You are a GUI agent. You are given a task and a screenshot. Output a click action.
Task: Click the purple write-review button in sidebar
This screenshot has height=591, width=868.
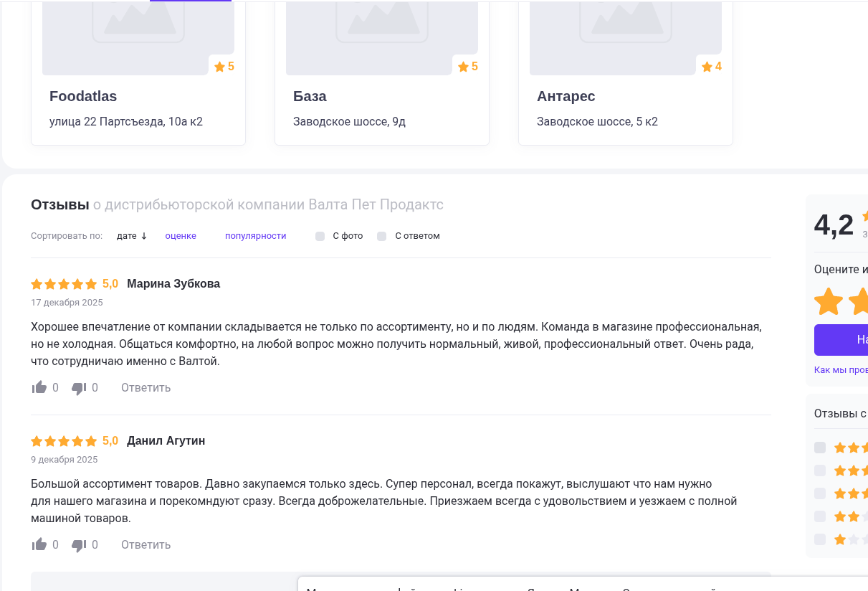pos(841,340)
